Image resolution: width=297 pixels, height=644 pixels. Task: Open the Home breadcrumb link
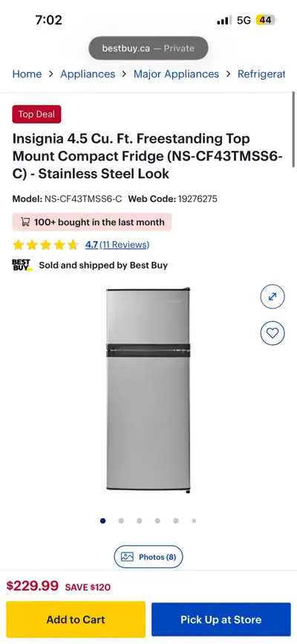click(x=27, y=74)
